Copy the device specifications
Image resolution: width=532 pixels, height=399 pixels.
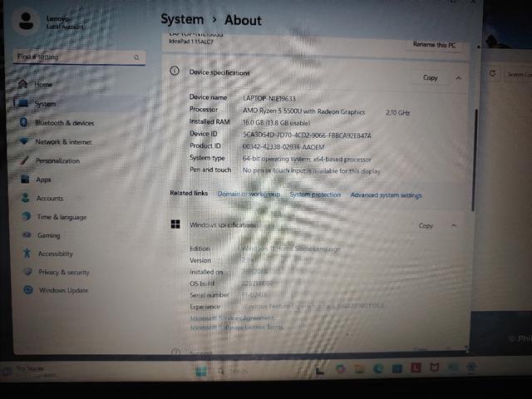click(x=431, y=77)
